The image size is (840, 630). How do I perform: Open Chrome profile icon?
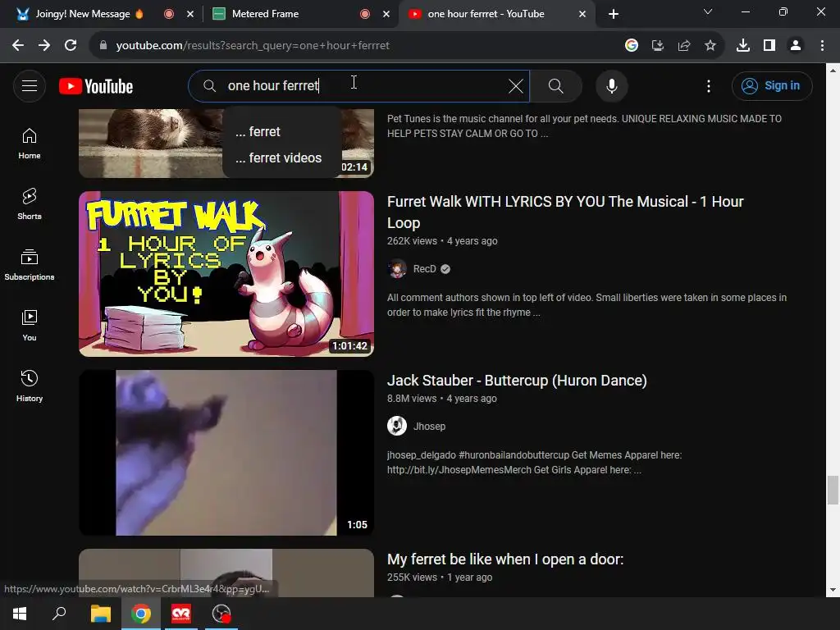click(x=796, y=46)
